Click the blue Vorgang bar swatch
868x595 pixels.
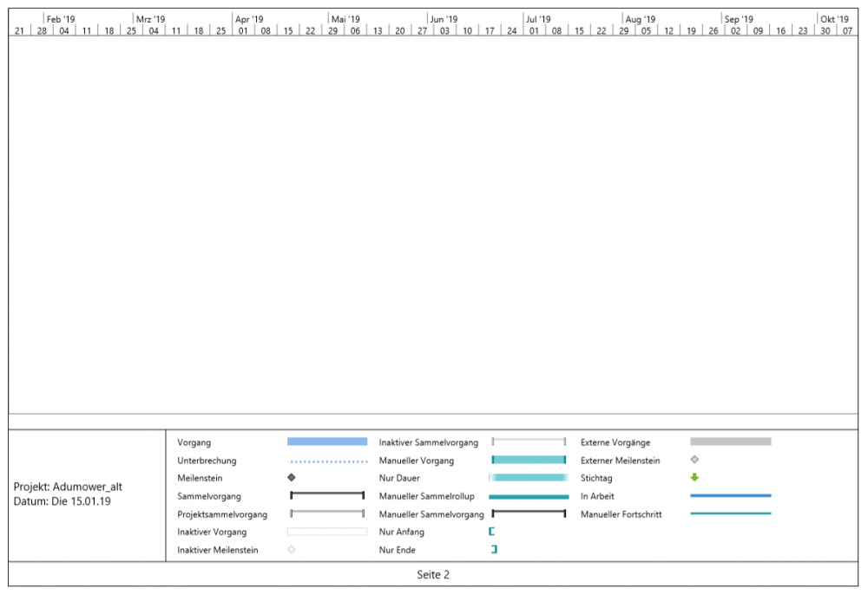(327, 441)
